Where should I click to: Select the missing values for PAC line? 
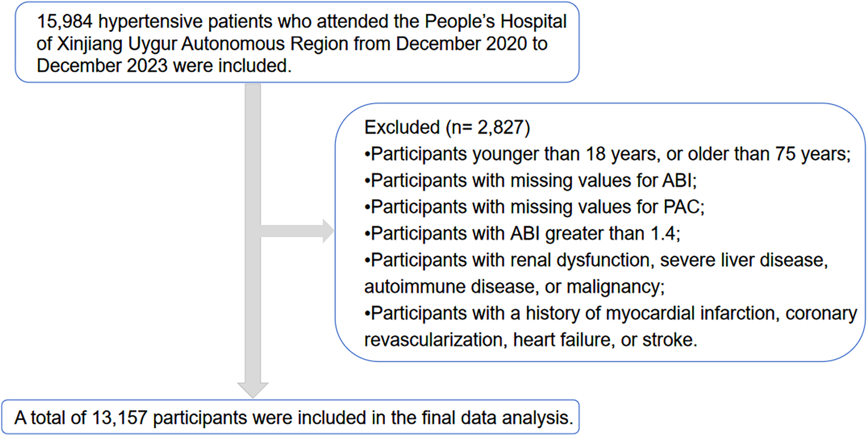pos(534,207)
